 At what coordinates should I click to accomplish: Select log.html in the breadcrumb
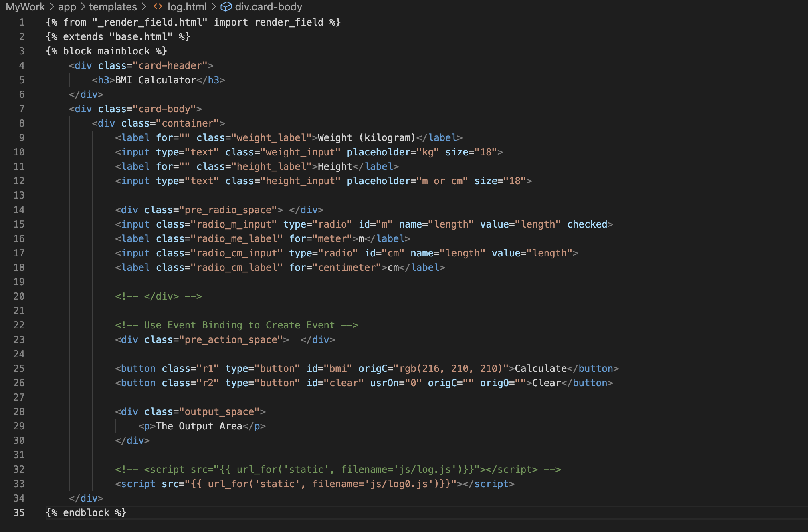pos(187,7)
